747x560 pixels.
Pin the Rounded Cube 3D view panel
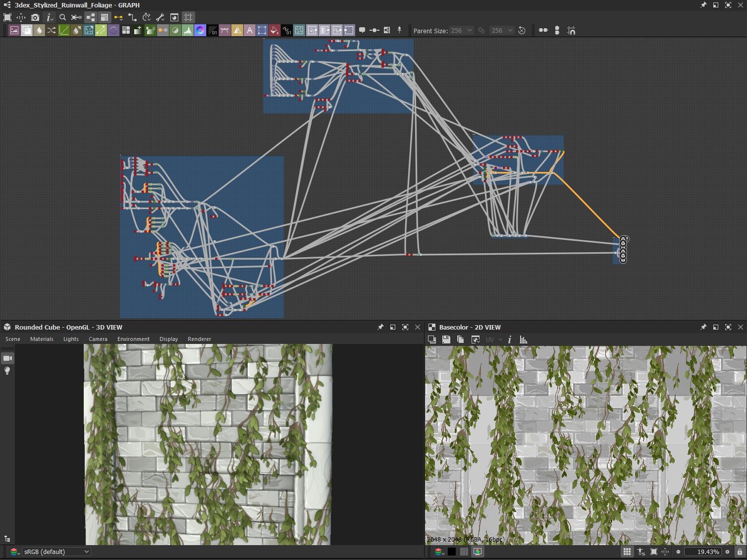click(x=380, y=327)
